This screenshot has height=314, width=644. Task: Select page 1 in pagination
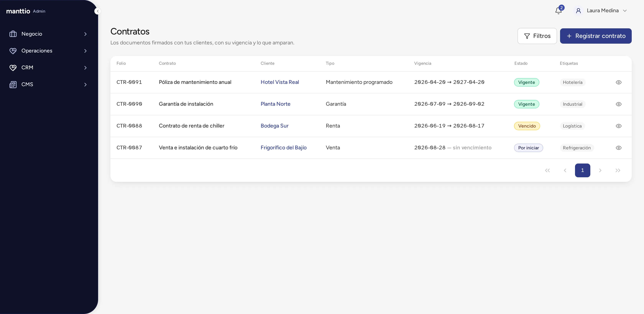pos(582,170)
